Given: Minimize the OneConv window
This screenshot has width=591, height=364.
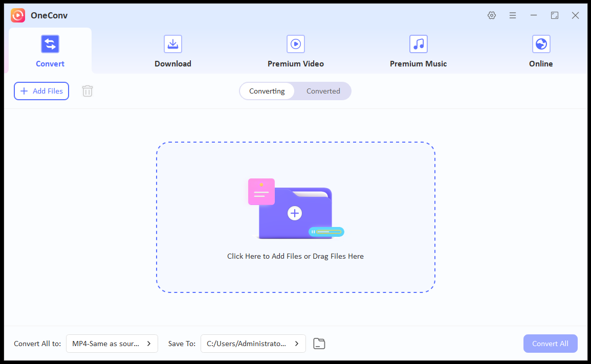Looking at the screenshot, I should pos(534,15).
